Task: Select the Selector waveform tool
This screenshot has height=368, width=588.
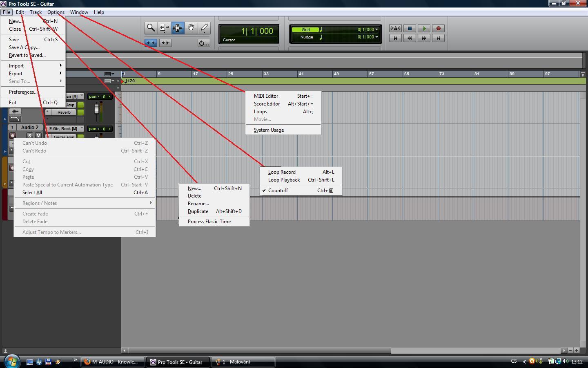Action: [x=178, y=28]
